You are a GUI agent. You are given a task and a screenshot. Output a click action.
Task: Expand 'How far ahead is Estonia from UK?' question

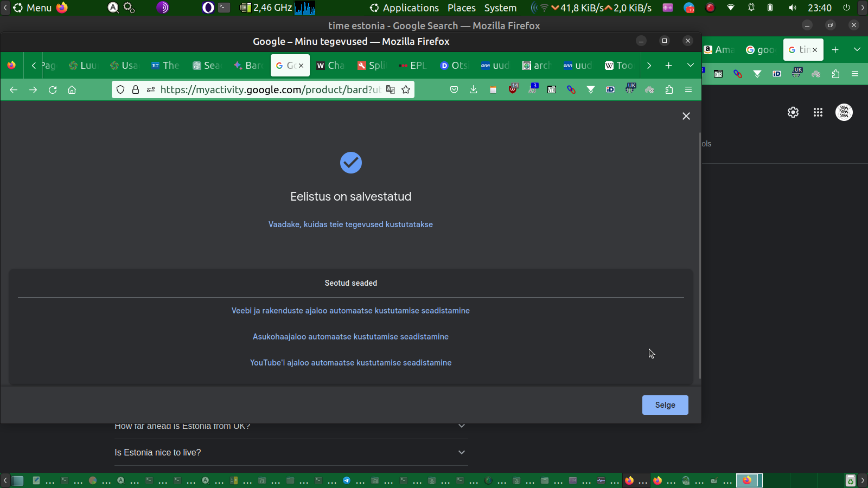(291, 427)
